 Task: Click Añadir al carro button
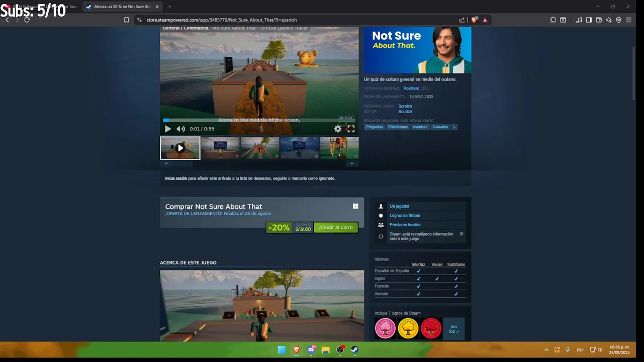336,228
